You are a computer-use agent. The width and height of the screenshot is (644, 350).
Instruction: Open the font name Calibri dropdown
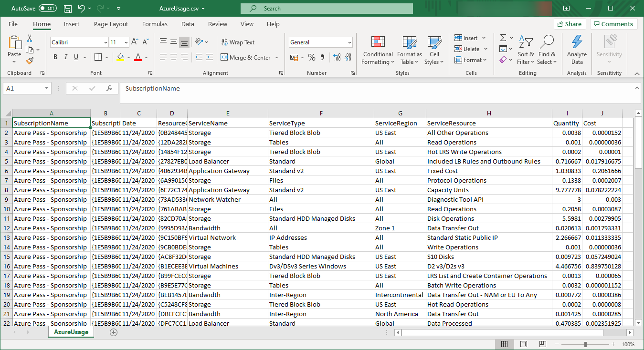(x=106, y=42)
